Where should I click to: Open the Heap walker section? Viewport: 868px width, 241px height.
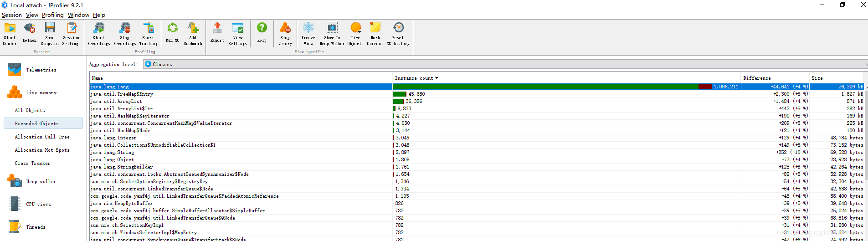pos(41,181)
